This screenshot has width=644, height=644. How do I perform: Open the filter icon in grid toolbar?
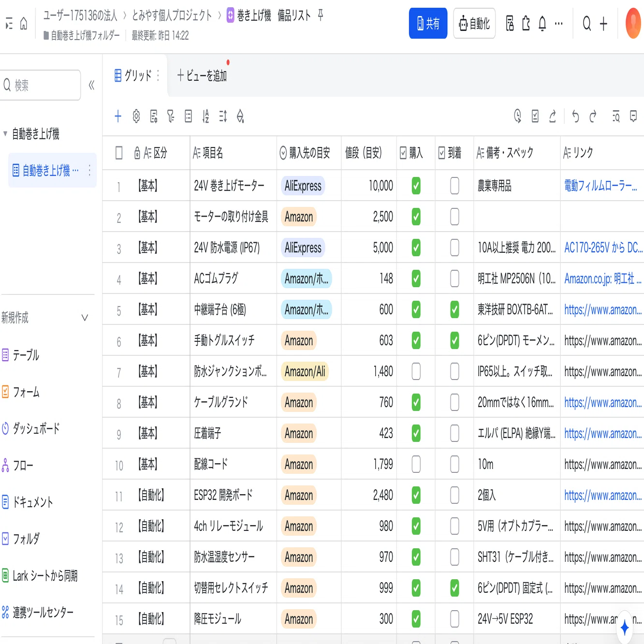171,116
